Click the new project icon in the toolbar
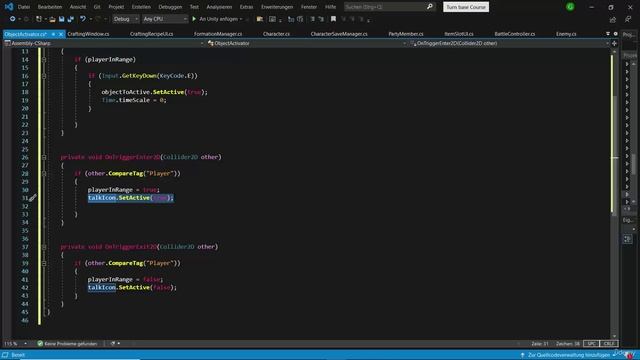This screenshot has height=360, width=640. tap(39, 19)
